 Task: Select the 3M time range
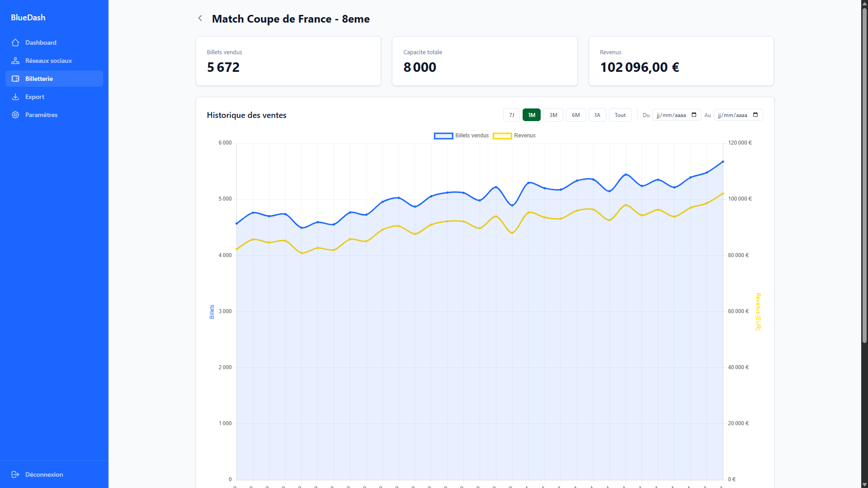[553, 115]
